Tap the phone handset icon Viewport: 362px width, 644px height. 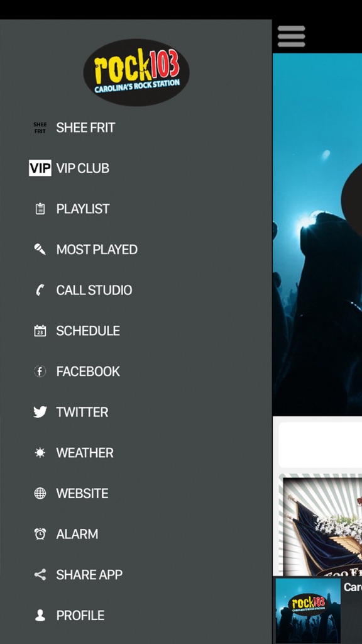[40, 290]
